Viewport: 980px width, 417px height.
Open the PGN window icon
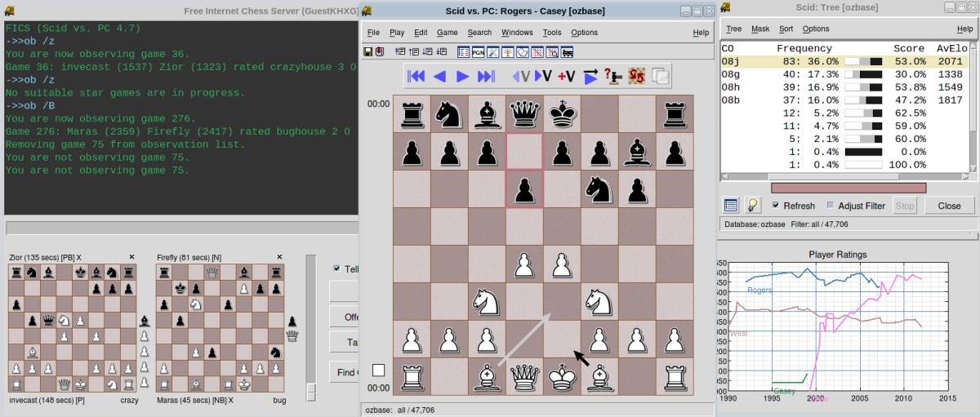(x=479, y=52)
